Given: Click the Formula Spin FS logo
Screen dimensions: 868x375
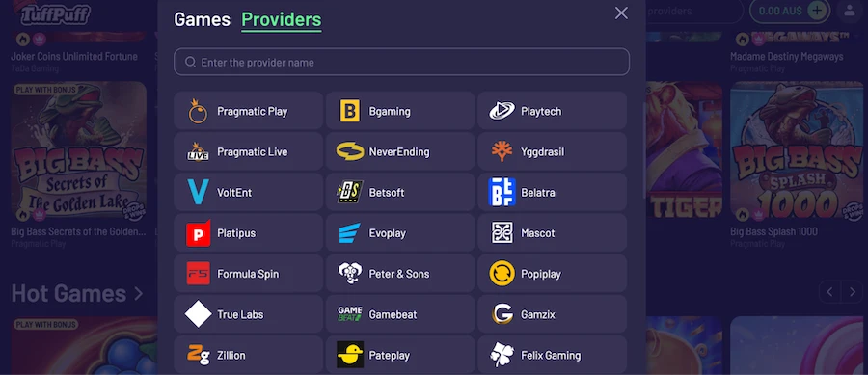Looking at the screenshot, I should click(198, 274).
